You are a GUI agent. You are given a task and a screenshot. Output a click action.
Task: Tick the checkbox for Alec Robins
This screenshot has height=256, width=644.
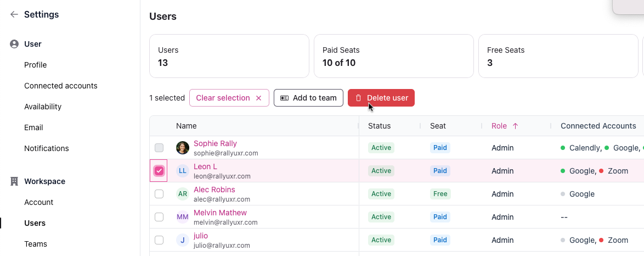point(159,194)
